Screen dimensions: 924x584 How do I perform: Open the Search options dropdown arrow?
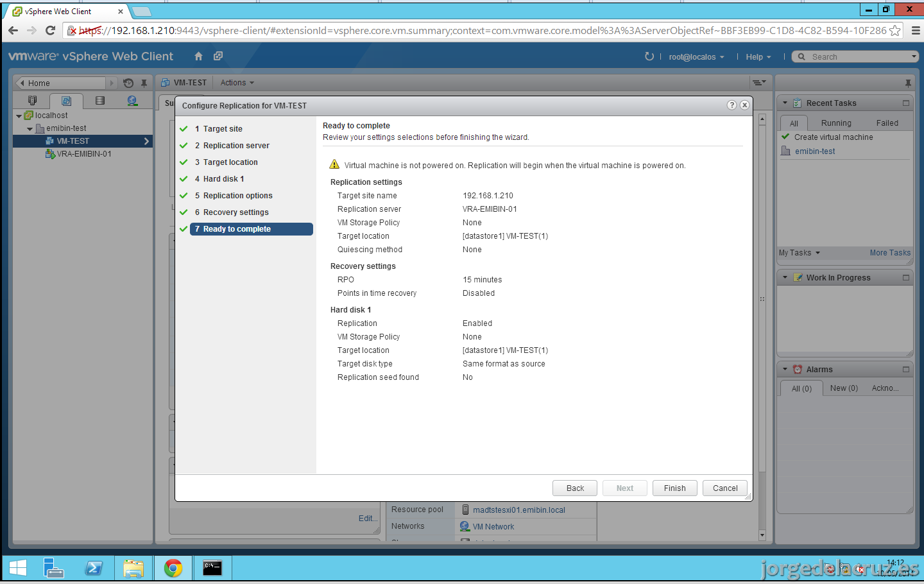tap(914, 56)
